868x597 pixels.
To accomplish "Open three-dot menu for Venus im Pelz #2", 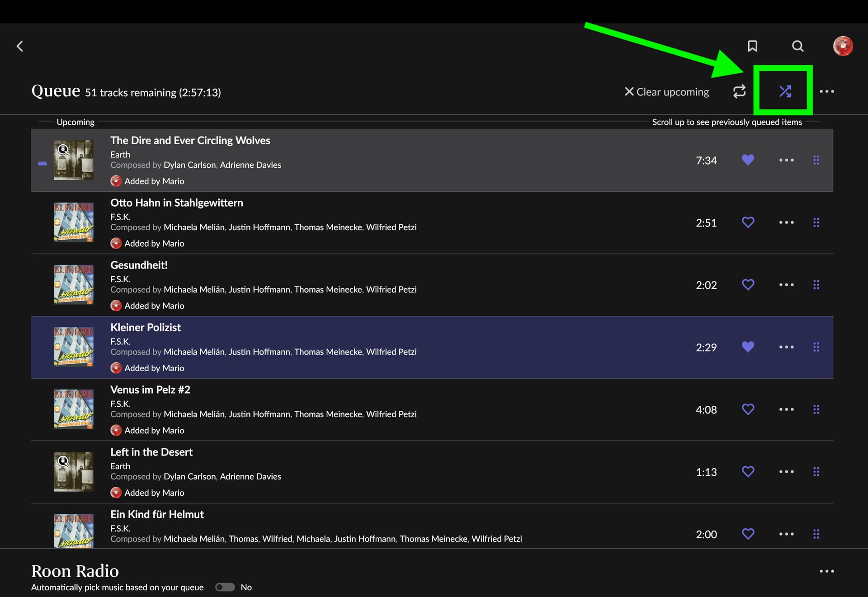I will click(x=786, y=409).
